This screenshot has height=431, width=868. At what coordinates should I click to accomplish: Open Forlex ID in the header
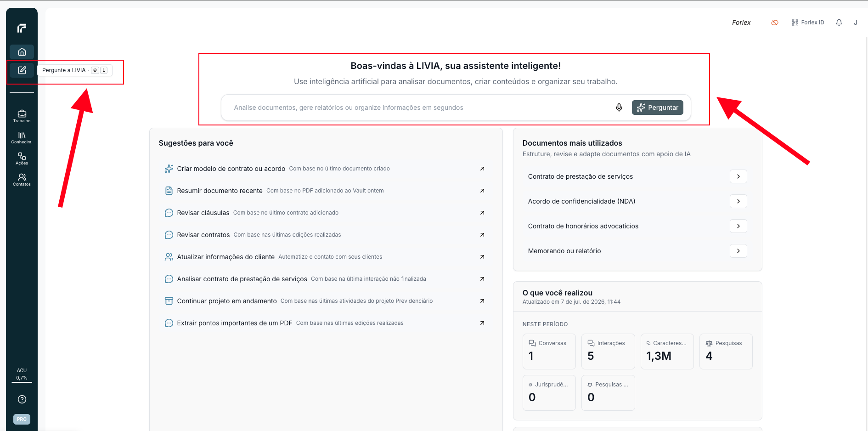[x=808, y=23]
